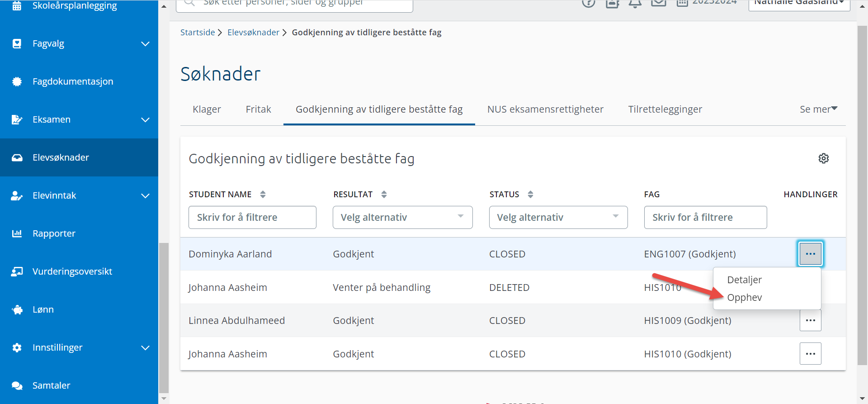Click the HIS1009 (Godkjent) cell

point(688,320)
